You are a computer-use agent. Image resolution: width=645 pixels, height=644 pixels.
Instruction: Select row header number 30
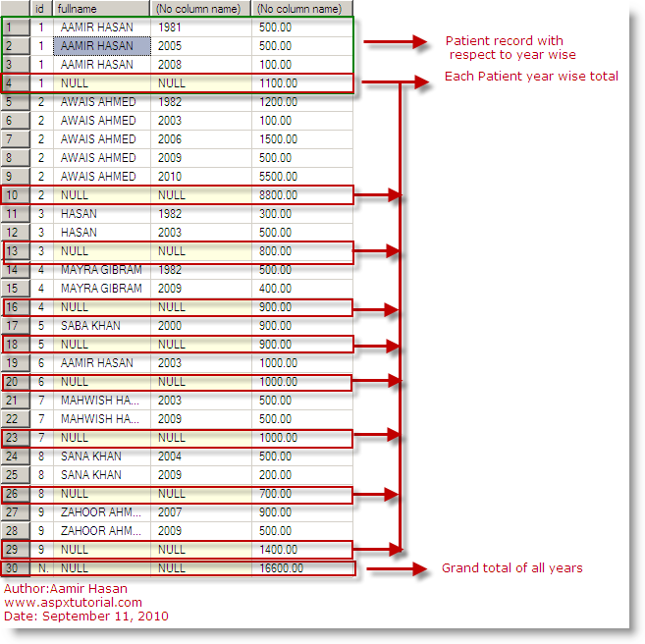[x=16, y=568]
